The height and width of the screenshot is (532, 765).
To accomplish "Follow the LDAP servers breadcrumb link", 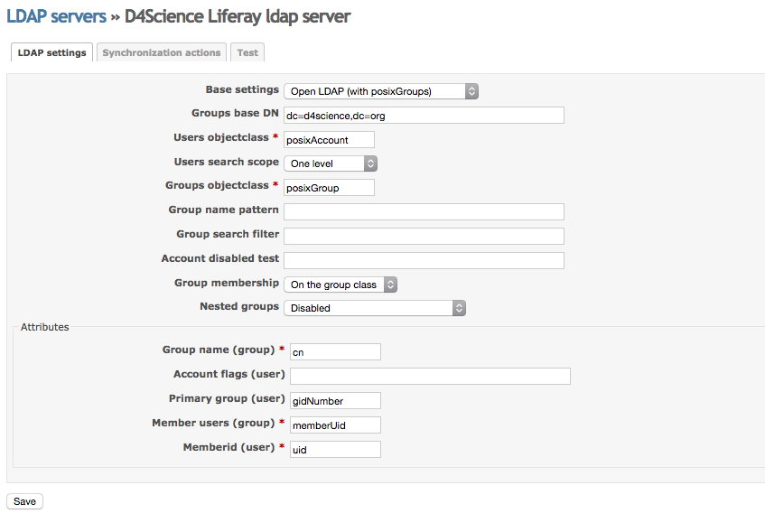I will [x=56, y=16].
